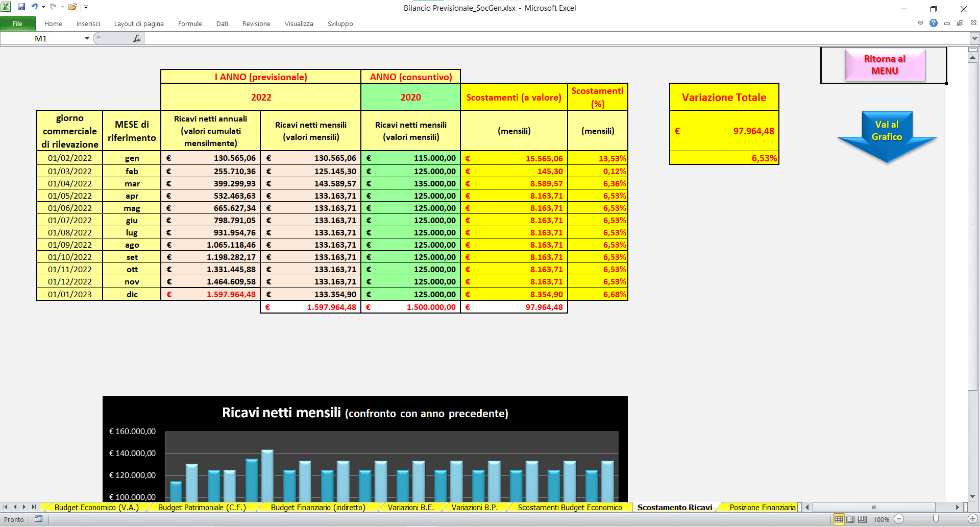Open the Layout di pagina tab

tap(139, 23)
